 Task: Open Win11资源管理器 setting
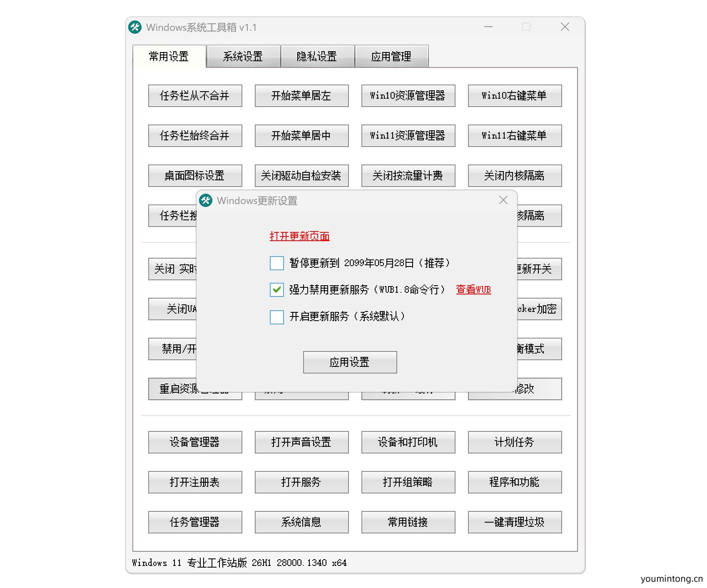tap(408, 136)
